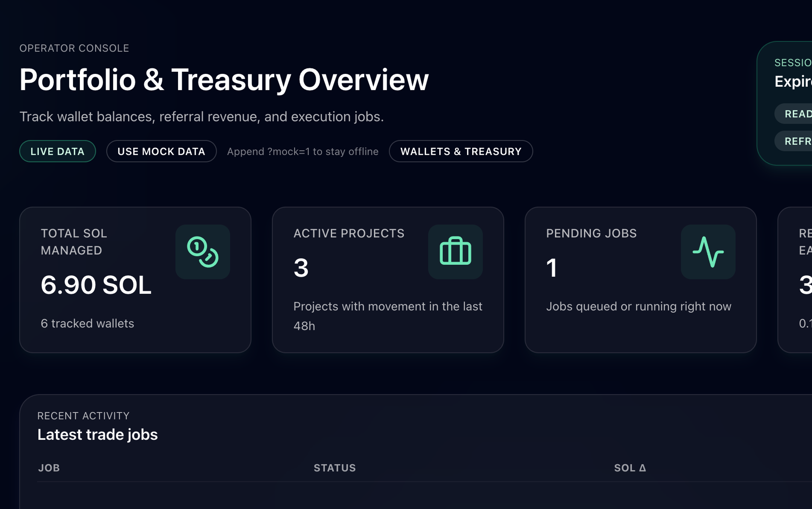Click the coins icon in Total SOL Managed card

[x=203, y=252]
